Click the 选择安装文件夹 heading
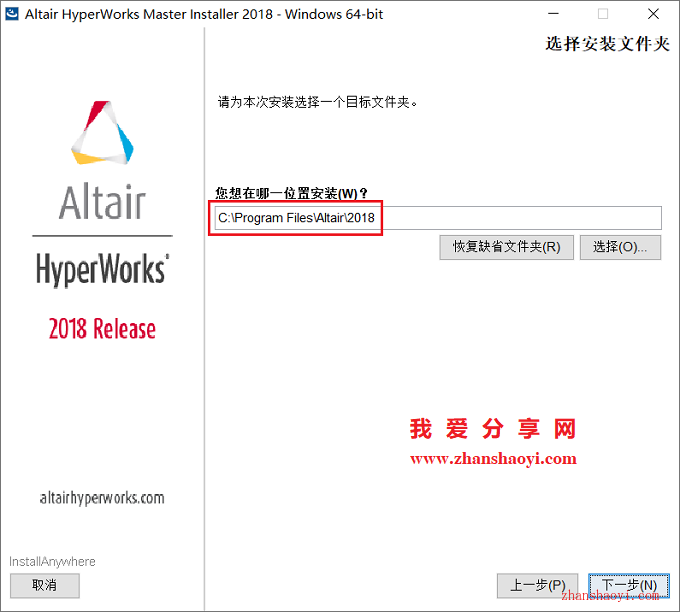 click(x=607, y=44)
